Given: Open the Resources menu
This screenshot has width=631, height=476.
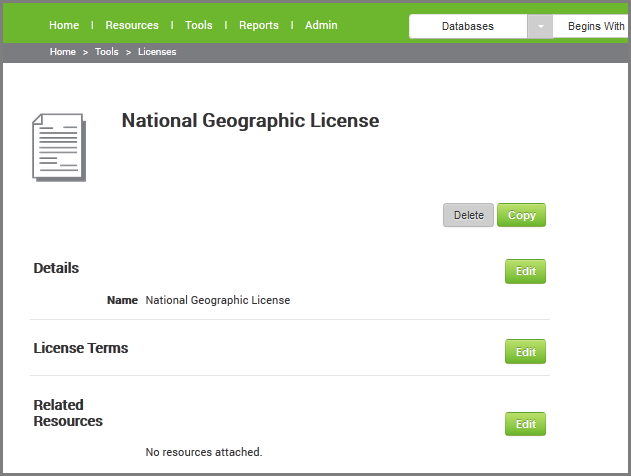Looking at the screenshot, I should tap(132, 25).
